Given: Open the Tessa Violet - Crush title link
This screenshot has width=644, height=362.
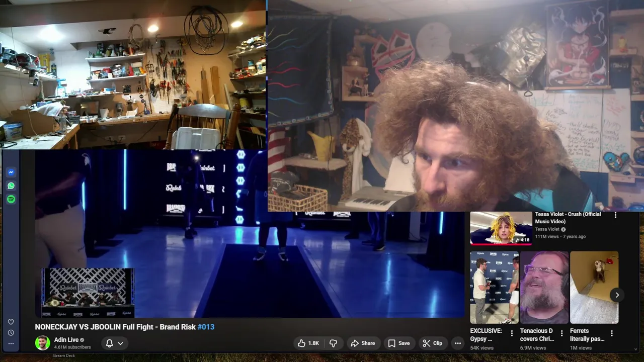Looking at the screenshot, I should pos(568,218).
